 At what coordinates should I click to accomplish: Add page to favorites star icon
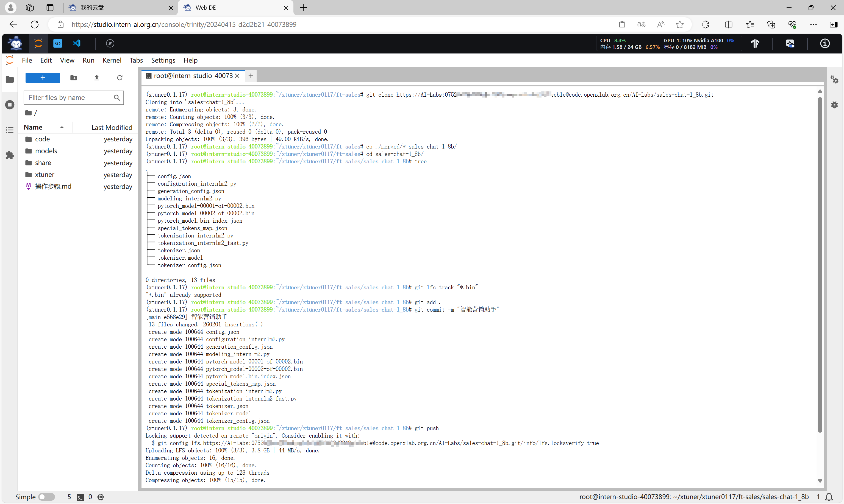[680, 24]
